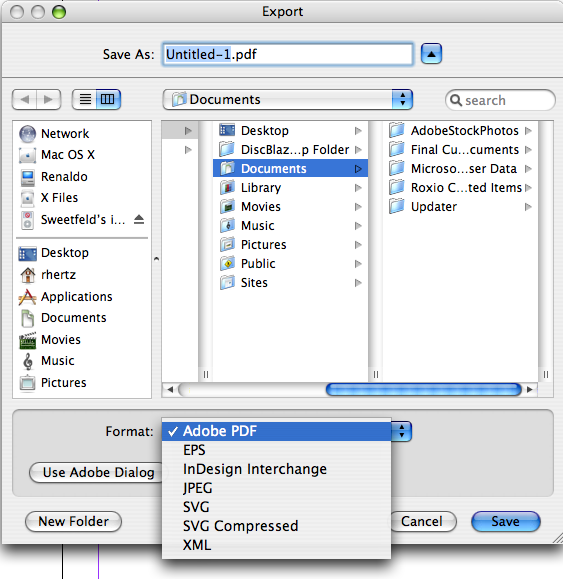Open the Renaldo computer icon
This screenshot has height=579, width=563.
click(x=27, y=177)
